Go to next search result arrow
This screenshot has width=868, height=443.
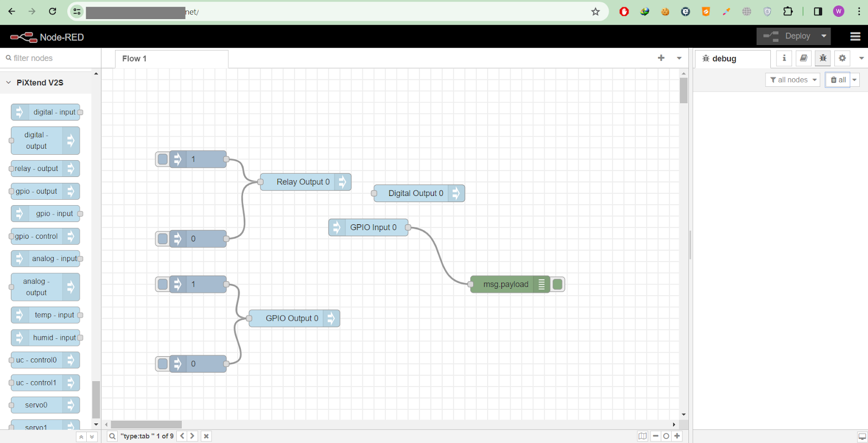(192, 436)
